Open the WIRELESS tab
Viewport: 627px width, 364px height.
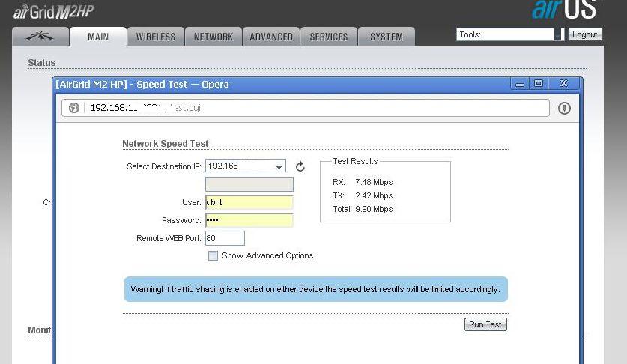point(156,37)
